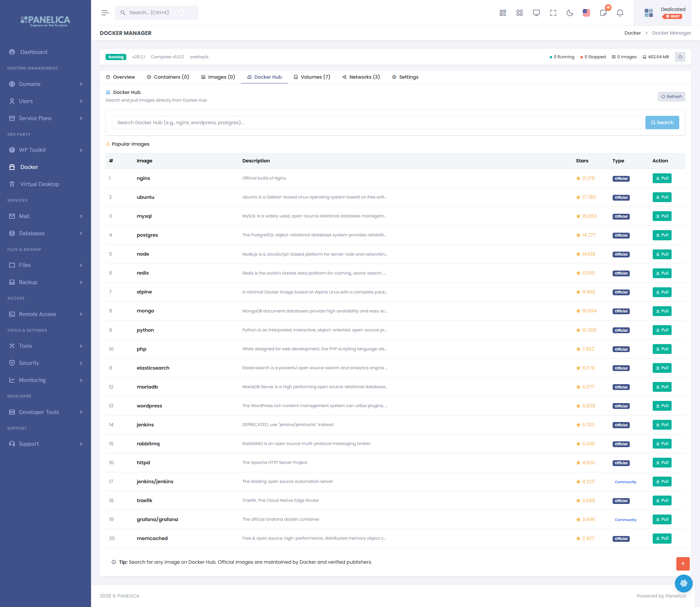
Task: Toggle dark mode moon icon
Action: pos(570,13)
